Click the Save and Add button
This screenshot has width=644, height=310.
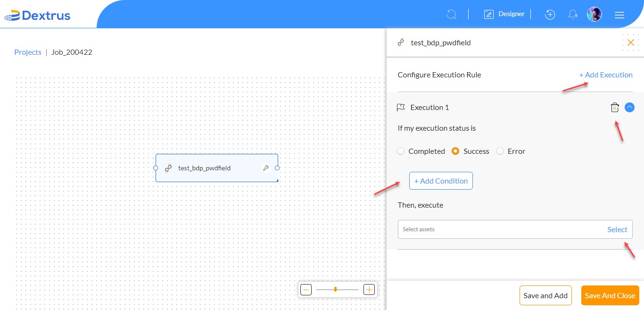(545, 295)
